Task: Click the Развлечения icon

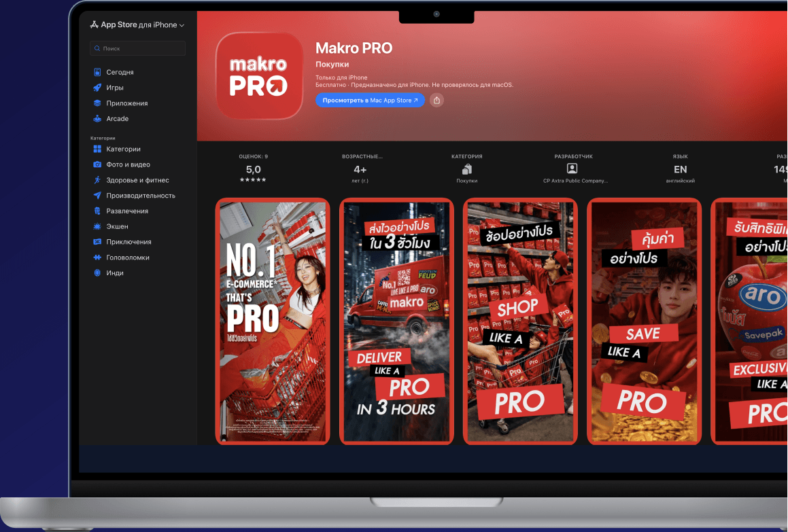Action: (97, 211)
